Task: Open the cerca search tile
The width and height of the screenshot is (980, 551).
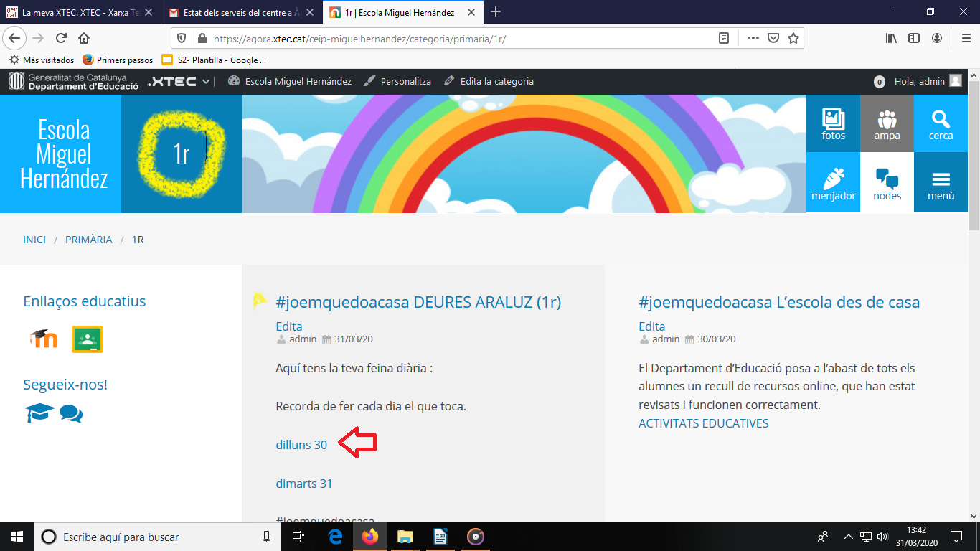Action: tap(941, 123)
